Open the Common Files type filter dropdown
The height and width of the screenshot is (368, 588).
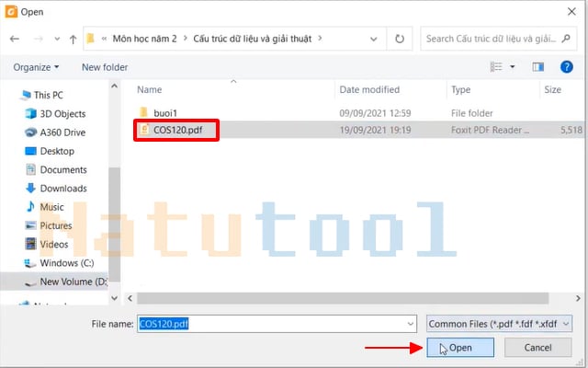(x=499, y=324)
